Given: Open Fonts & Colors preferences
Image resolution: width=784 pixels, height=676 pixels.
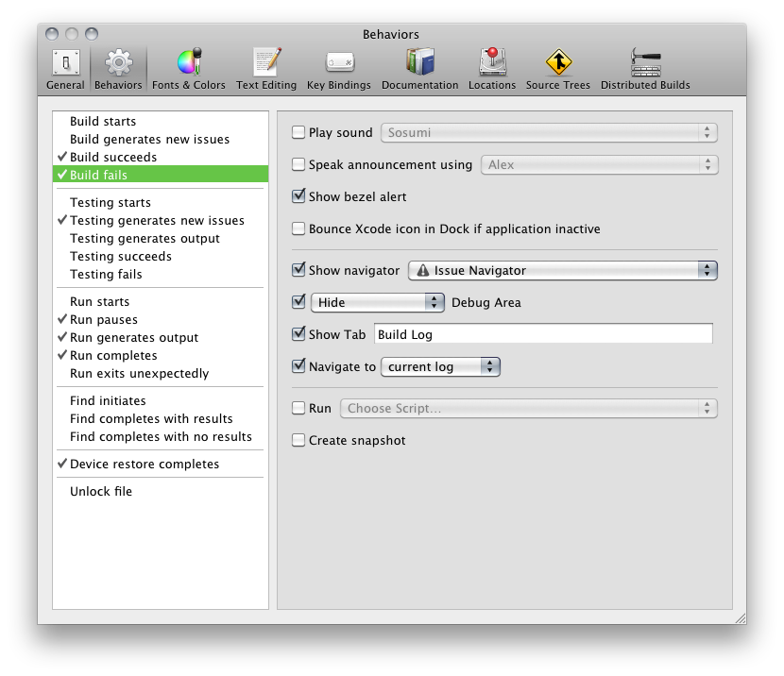Looking at the screenshot, I should (189, 70).
